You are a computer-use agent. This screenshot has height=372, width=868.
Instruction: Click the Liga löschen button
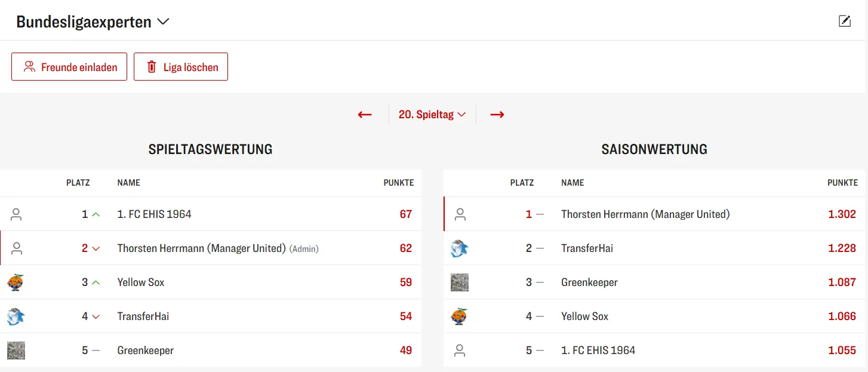(181, 67)
